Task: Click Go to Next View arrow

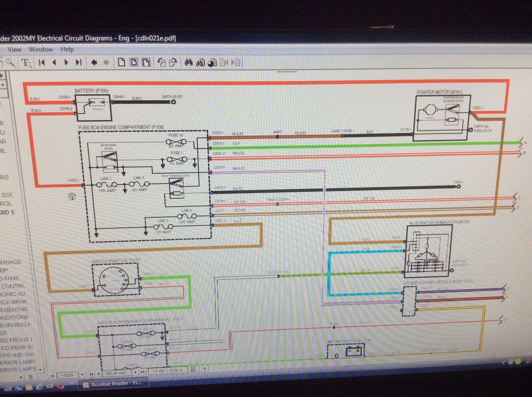Action: (106, 62)
